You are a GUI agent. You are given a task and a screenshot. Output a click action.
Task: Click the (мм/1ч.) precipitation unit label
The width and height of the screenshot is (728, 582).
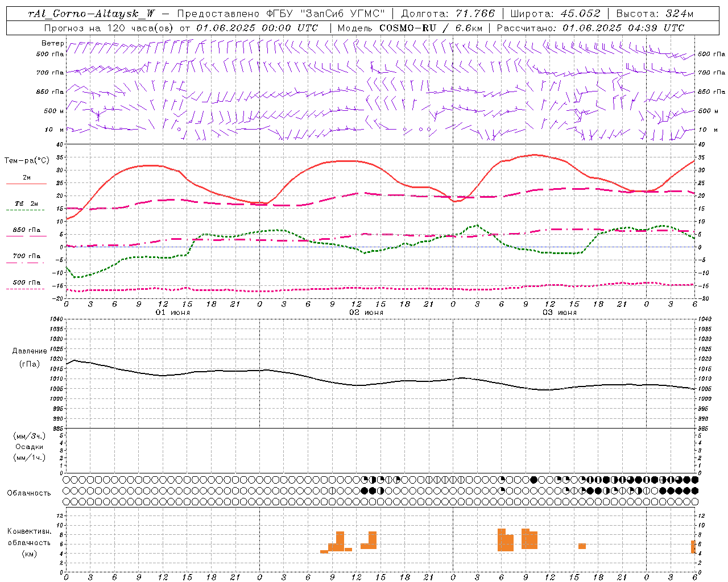click(x=30, y=458)
